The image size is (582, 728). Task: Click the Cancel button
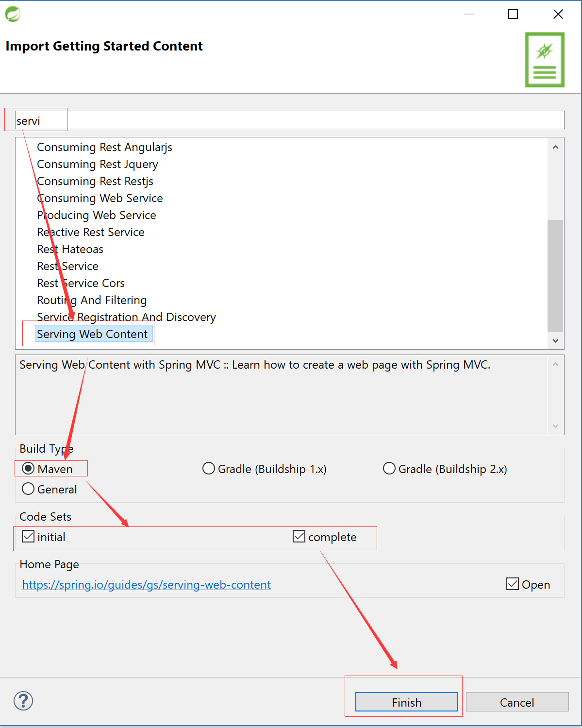517,702
